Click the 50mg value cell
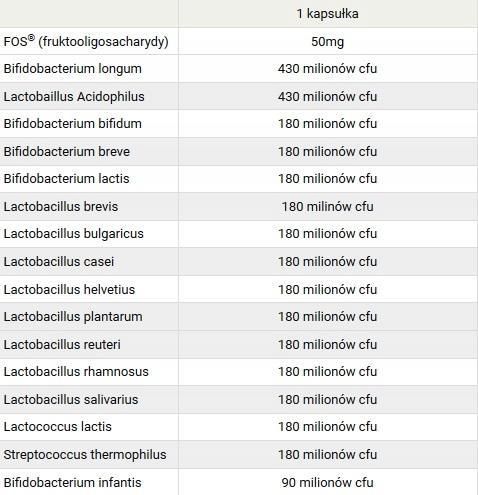Image resolution: width=478 pixels, height=495 pixels. coord(327,42)
